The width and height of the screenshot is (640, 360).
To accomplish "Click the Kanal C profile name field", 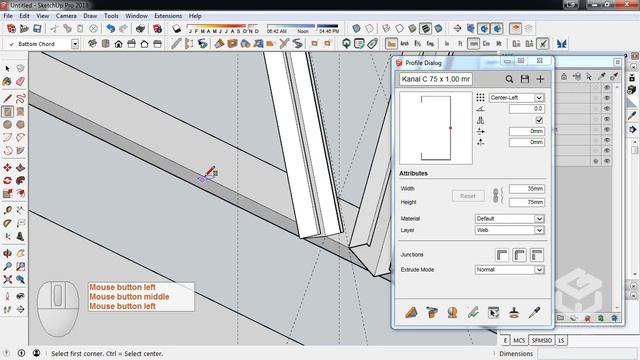I will click(x=436, y=79).
